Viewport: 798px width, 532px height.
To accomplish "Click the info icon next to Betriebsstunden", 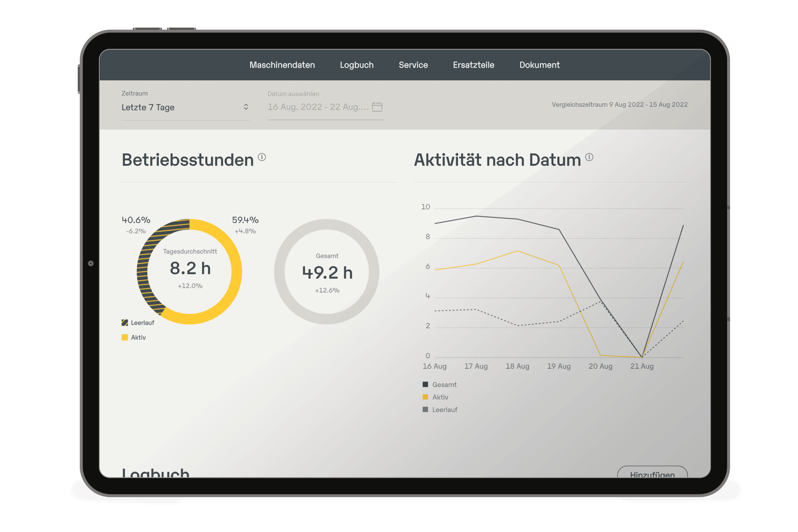I will click(x=262, y=157).
